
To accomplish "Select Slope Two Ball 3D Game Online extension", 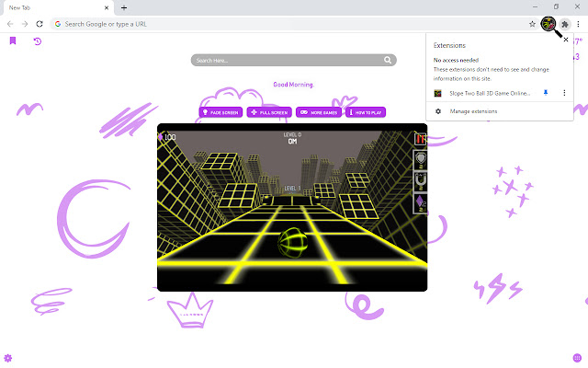I will click(x=487, y=93).
